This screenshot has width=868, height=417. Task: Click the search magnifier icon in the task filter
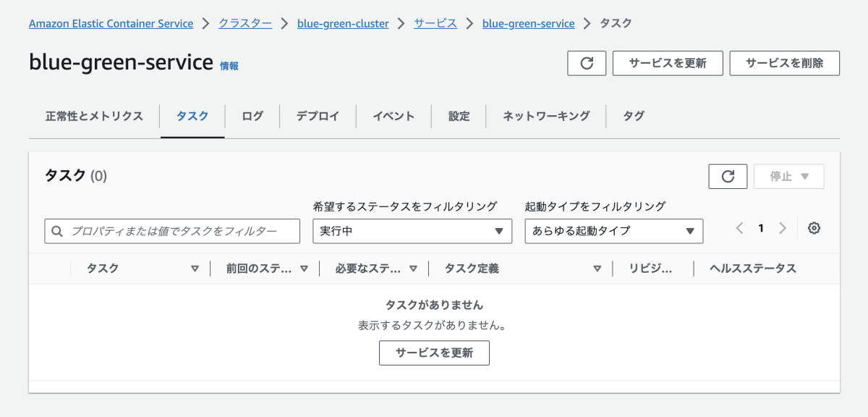[58, 231]
